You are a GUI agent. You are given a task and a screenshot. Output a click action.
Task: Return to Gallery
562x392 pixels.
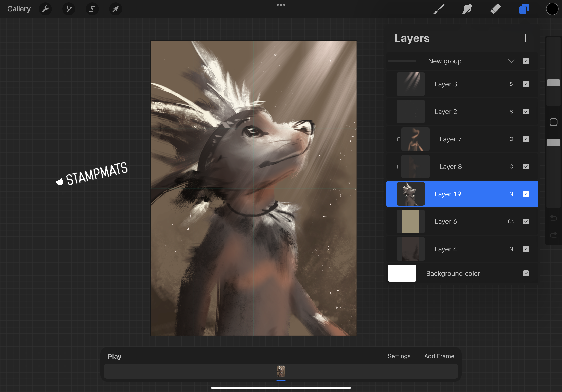19,9
